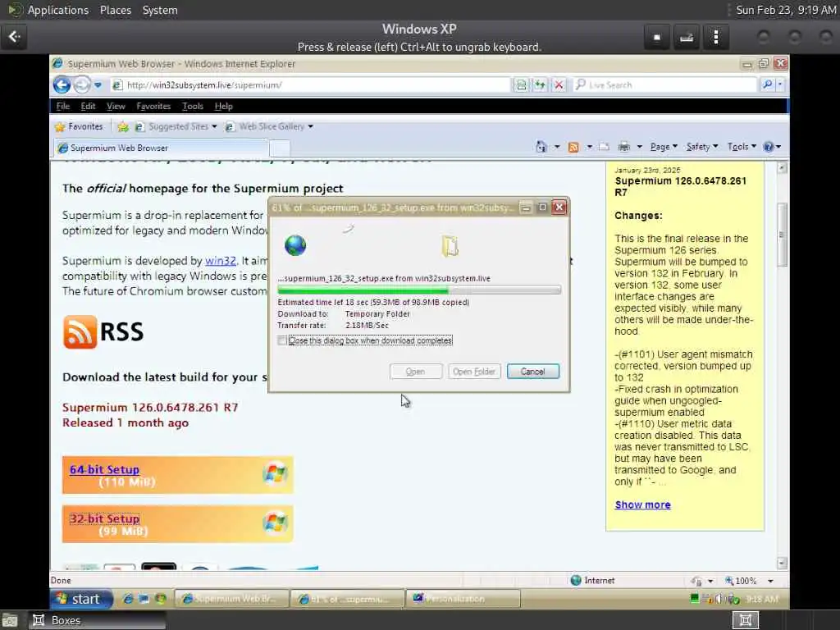Click the Show Desktop Quick Launch icon
This screenshot has width=840, height=630.
[144, 599]
